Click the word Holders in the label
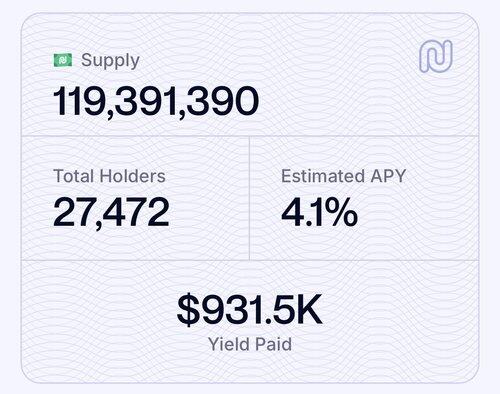Screen dimensions: 500x394 [133, 176]
